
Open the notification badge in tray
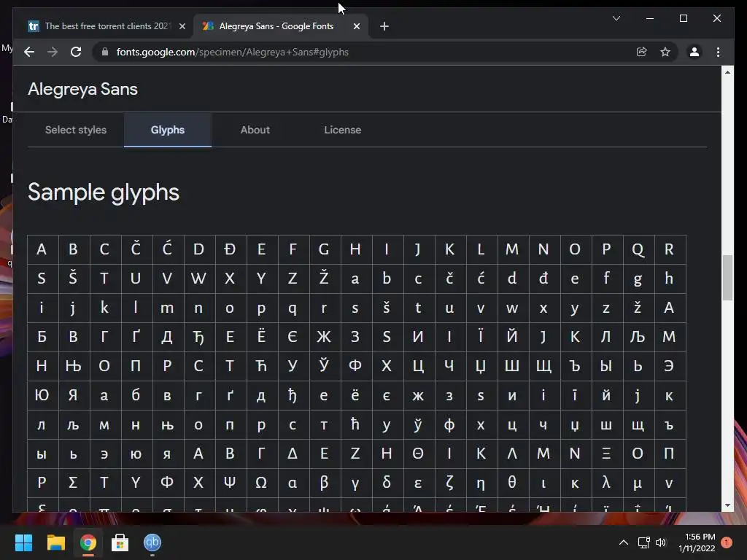727,542
